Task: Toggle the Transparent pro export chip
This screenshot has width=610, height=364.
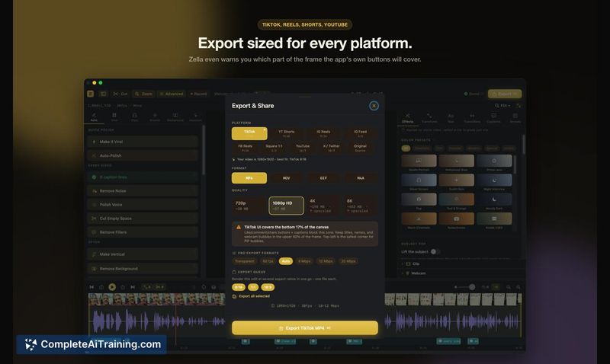Action: coord(245,261)
